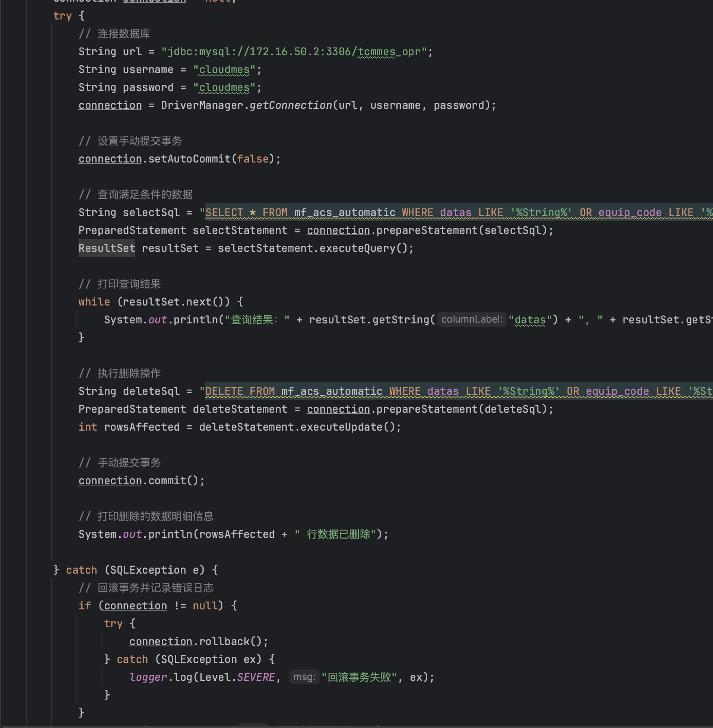Click the deleteStatement PreparedStatement declaration
This screenshot has height=728, width=713.
[x=316, y=409]
